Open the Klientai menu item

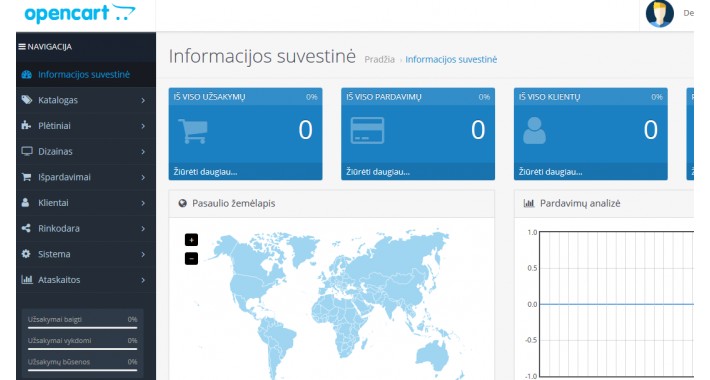pyautogui.click(x=86, y=202)
